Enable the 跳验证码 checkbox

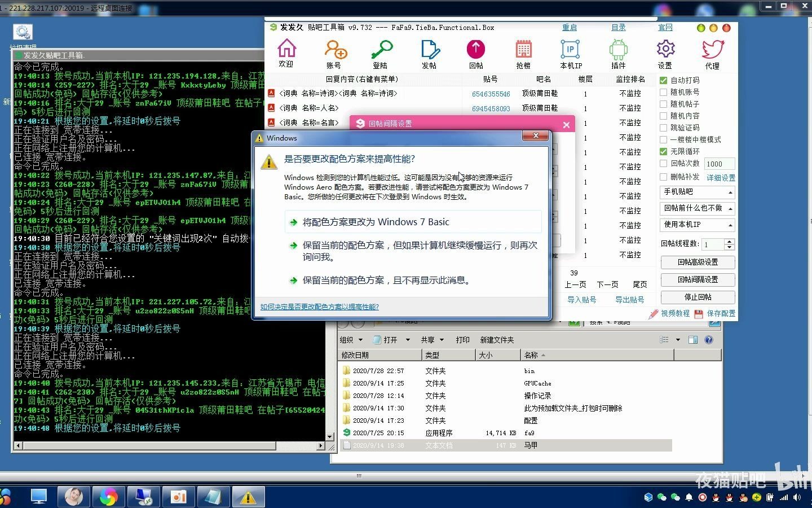(x=664, y=128)
